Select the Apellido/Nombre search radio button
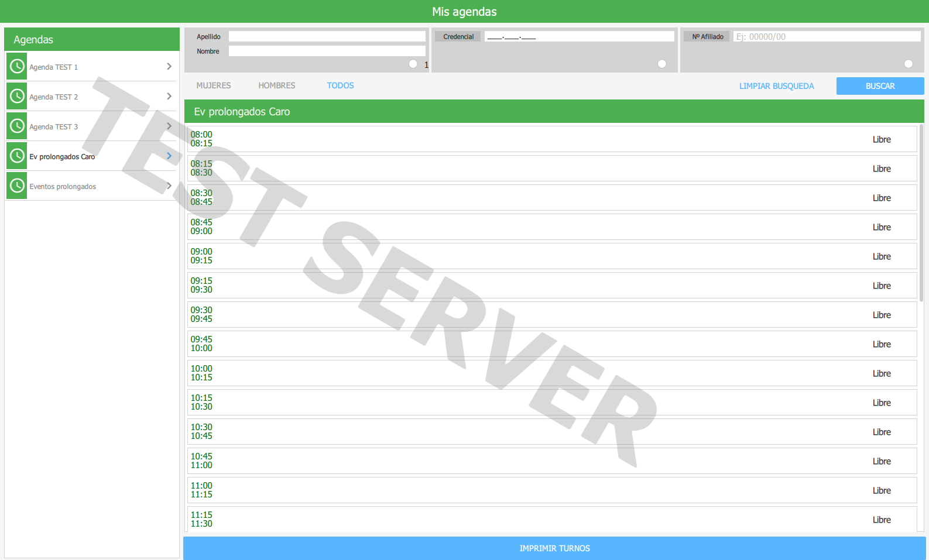The image size is (929, 560). pos(413,64)
